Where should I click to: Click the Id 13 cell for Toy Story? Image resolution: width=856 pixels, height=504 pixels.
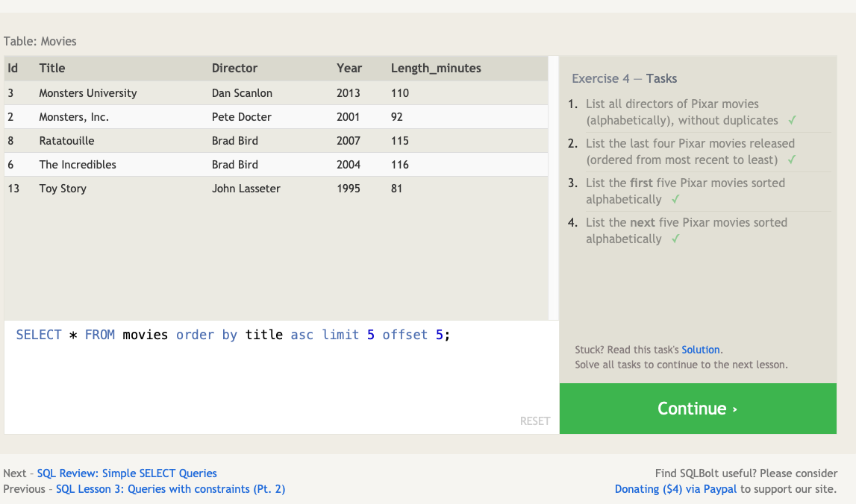pyautogui.click(x=13, y=189)
